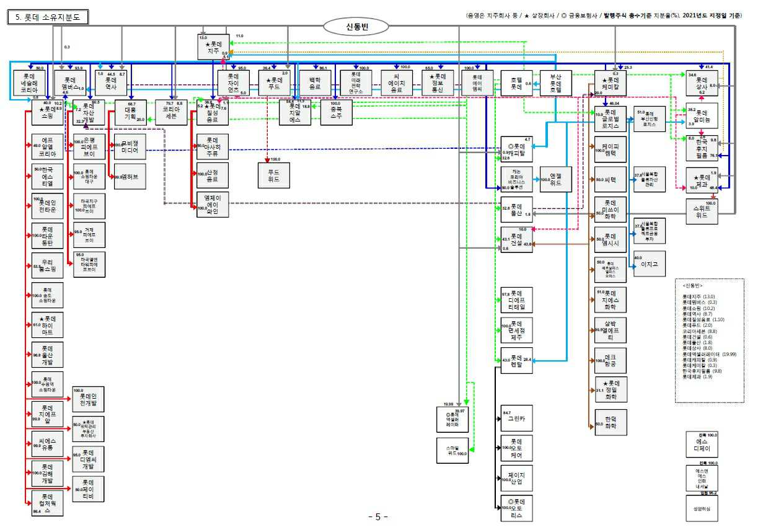The width and height of the screenshot is (763, 532).
Task: Select the ★롯데푸드 box
Action: pyautogui.click(x=274, y=84)
